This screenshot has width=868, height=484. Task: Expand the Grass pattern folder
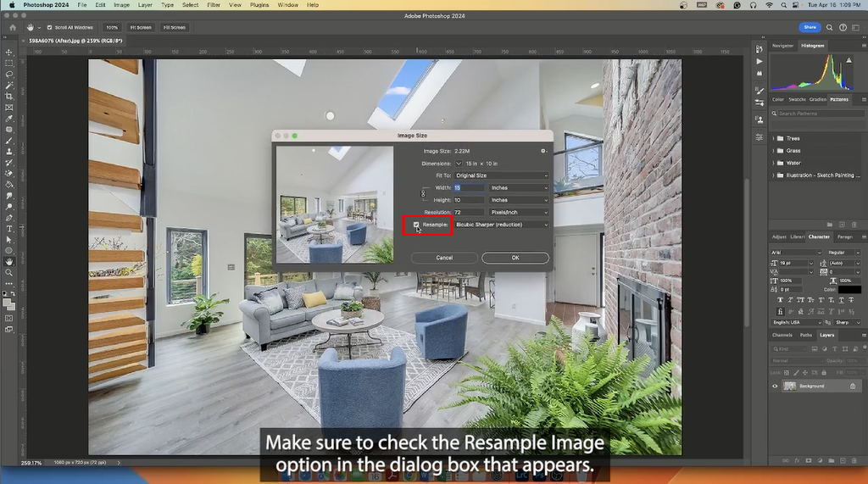[773, 151]
